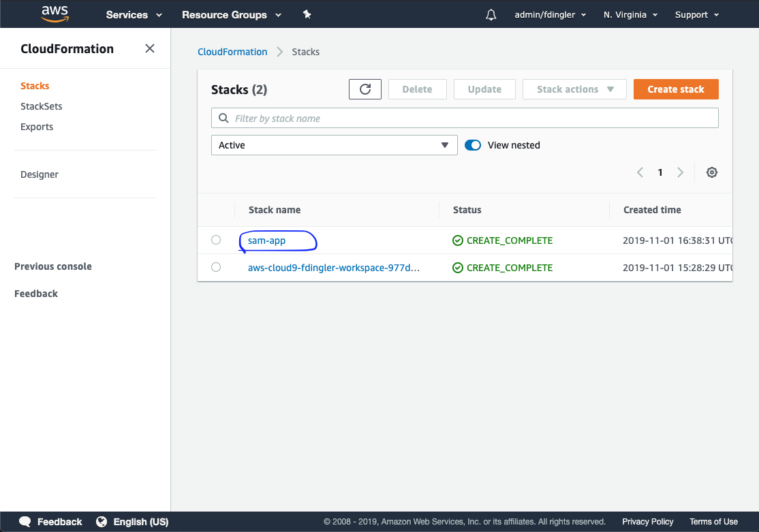Image resolution: width=759 pixels, height=532 pixels.
Task: Click the aws-cloud9 stack status check icon
Action: 457,268
